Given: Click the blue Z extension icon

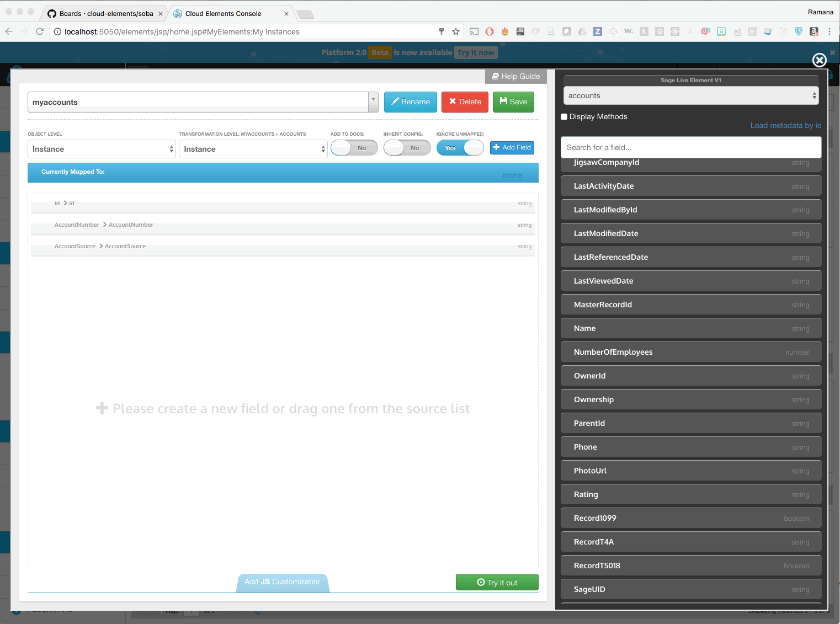Looking at the screenshot, I should (598, 31).
